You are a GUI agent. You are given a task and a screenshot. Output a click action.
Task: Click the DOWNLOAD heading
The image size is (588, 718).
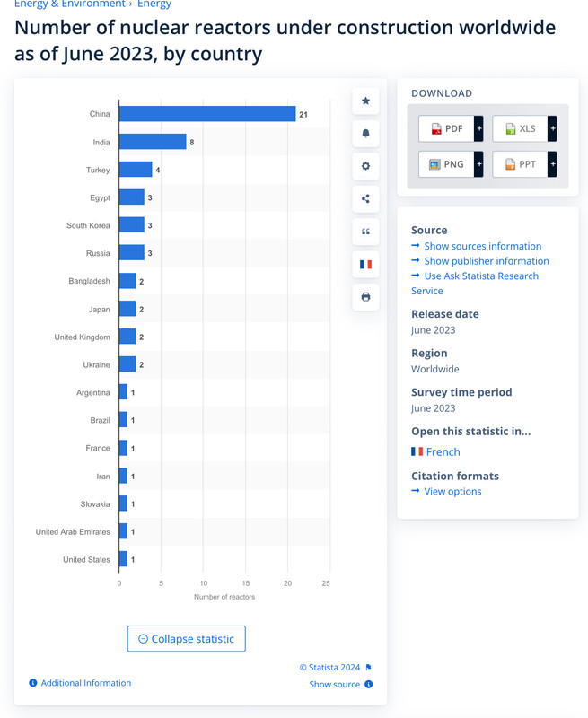point(442,93)
